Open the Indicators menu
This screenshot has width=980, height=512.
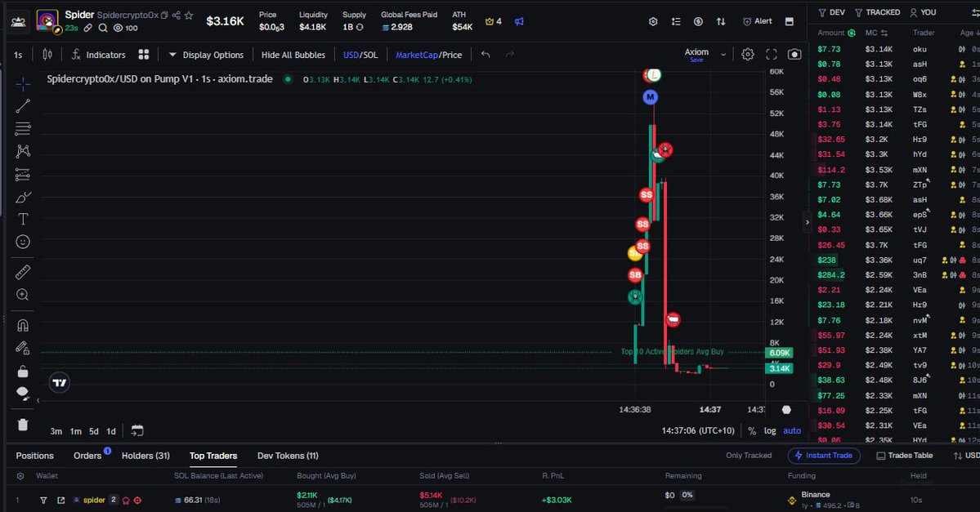pyautogui.click(x=98, y=55)
